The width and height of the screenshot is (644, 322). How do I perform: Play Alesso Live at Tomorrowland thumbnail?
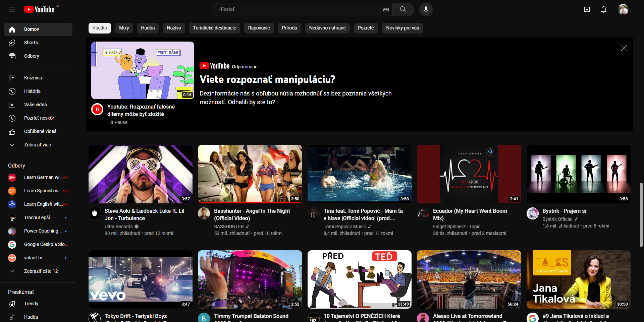[x=469, y=279]
